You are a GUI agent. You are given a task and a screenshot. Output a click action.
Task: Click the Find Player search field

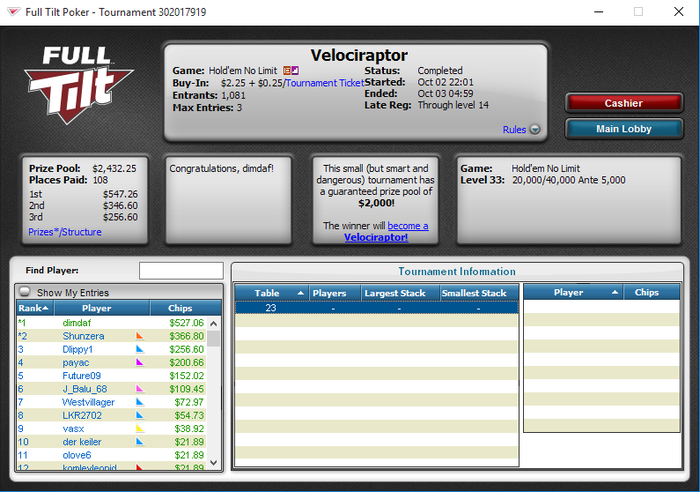point(181,271)
